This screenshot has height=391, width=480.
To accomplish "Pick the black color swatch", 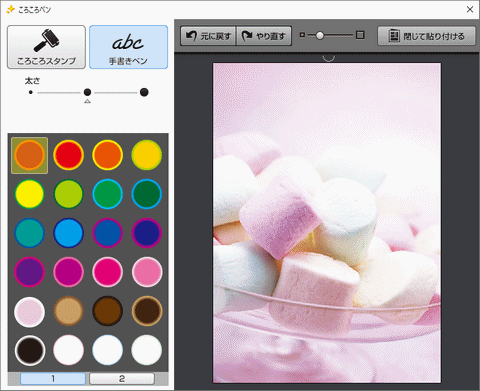I will tap(30, 350).
